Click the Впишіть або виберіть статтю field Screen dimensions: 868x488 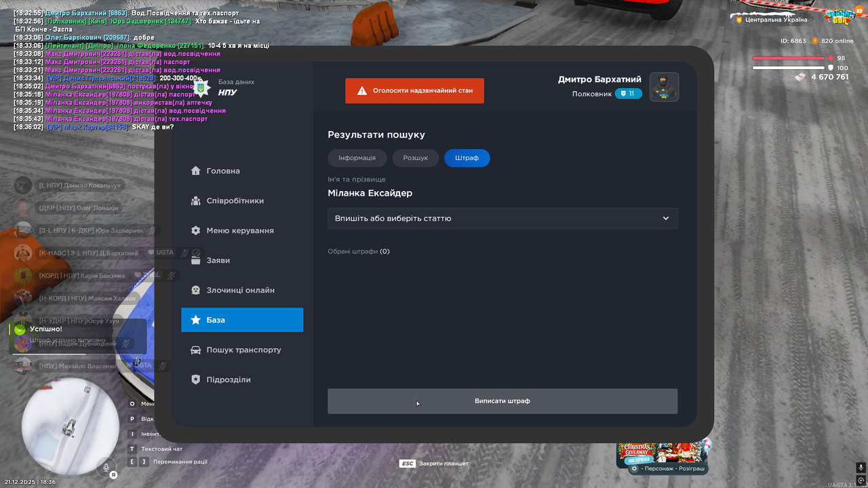pos(502,218)
